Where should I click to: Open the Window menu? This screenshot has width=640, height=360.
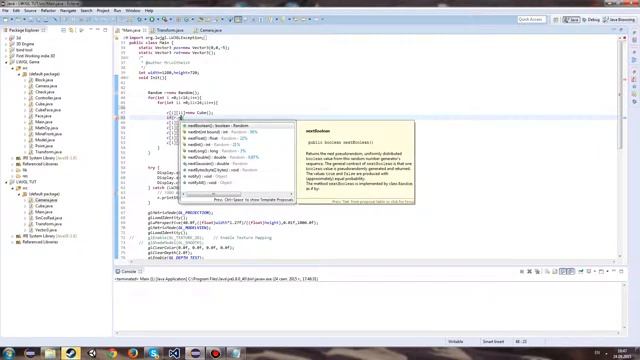133,11
